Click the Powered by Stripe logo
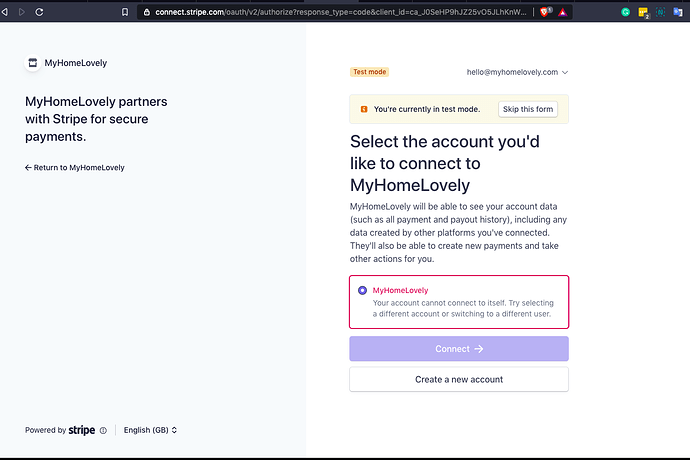Viewport: 690px width, 460px height. coord(81,430)
